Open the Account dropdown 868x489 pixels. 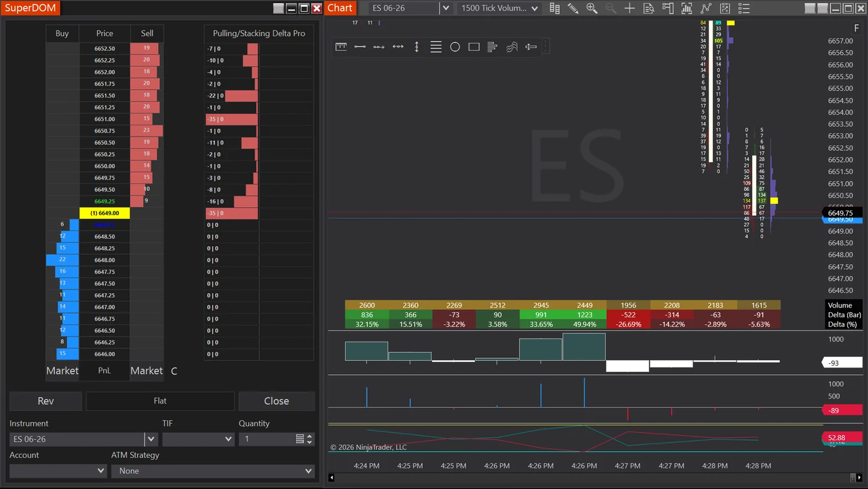tap(58, 471)
